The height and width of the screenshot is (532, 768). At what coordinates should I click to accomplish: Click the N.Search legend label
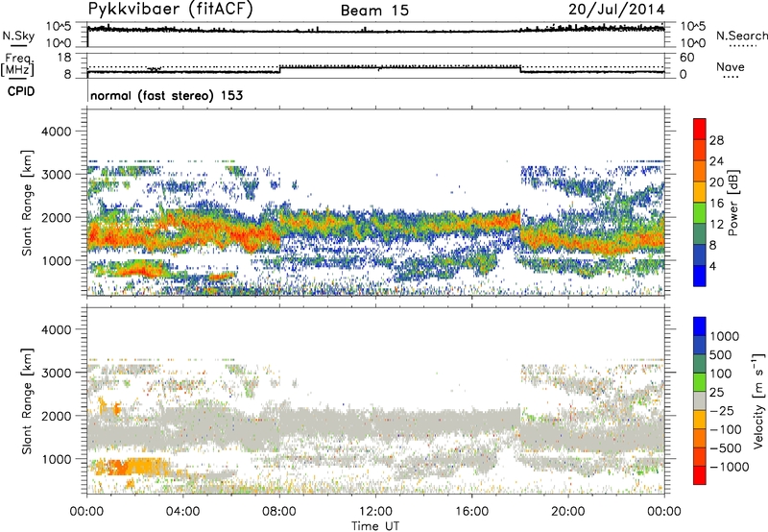coord(741,36)
